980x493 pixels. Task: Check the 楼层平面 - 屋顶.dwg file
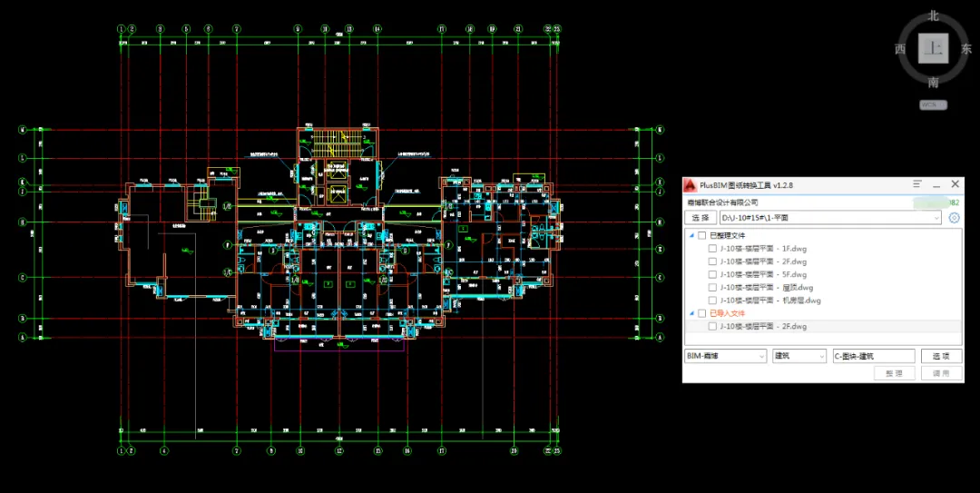pos(712,288)
